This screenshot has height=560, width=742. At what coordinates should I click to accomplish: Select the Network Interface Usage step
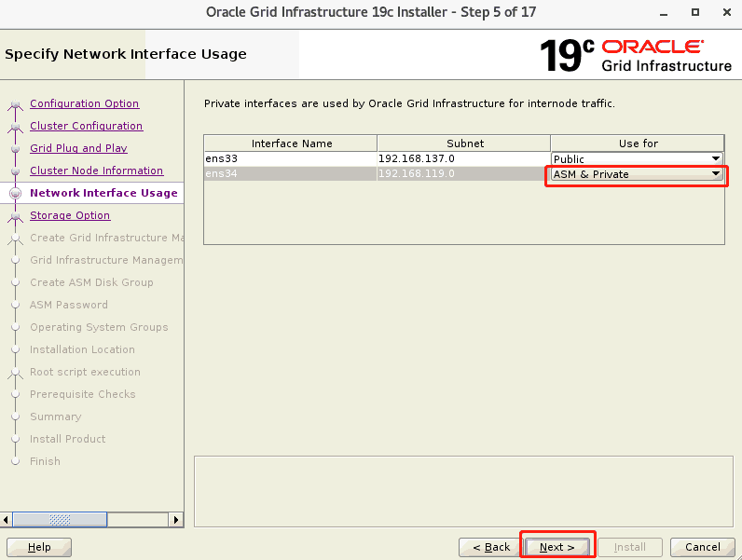103,193
